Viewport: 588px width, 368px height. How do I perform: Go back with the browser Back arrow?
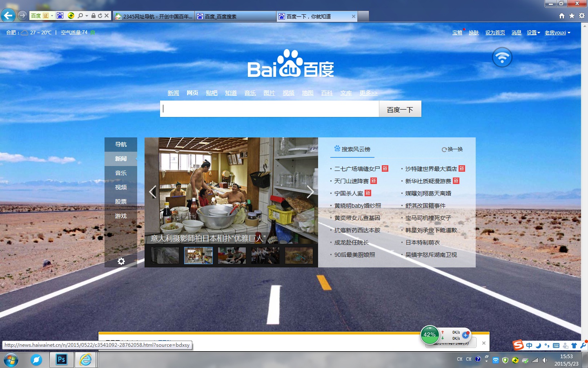click(x=8, y=16)
